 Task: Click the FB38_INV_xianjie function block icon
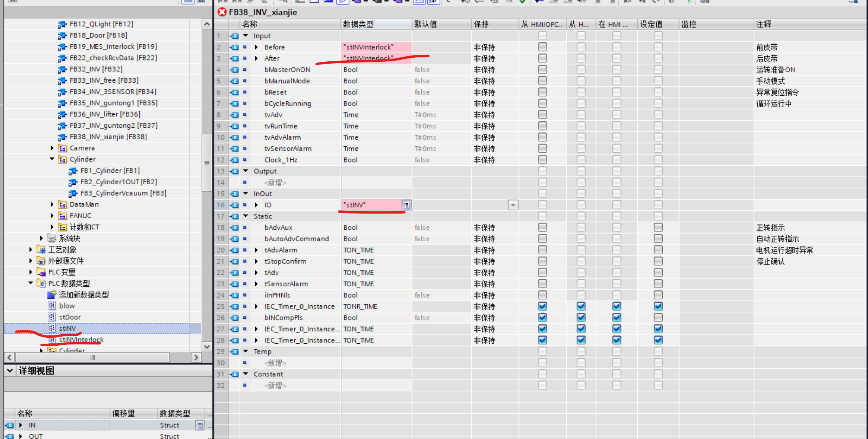pos(62,137)
